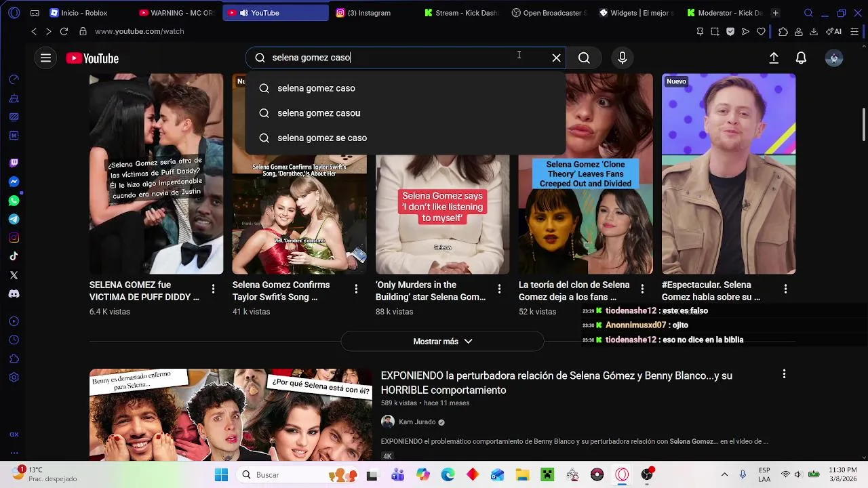Switch to the 'WARNING - MC OR' tab
The image size is (868, 488).
coord(177,13)
